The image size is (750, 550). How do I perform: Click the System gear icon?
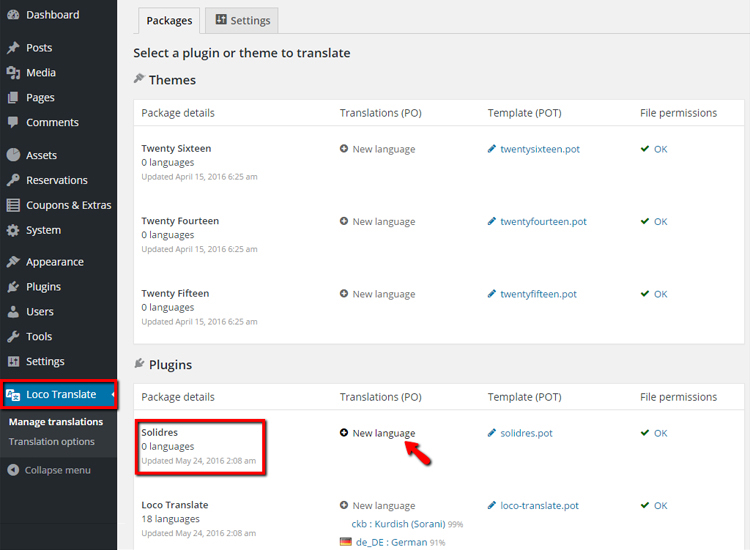pos(13,230)
